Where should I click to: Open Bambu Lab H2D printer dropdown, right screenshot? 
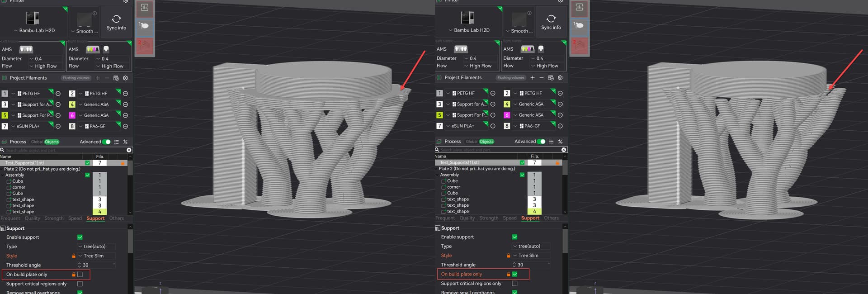(x=469, y=30)
